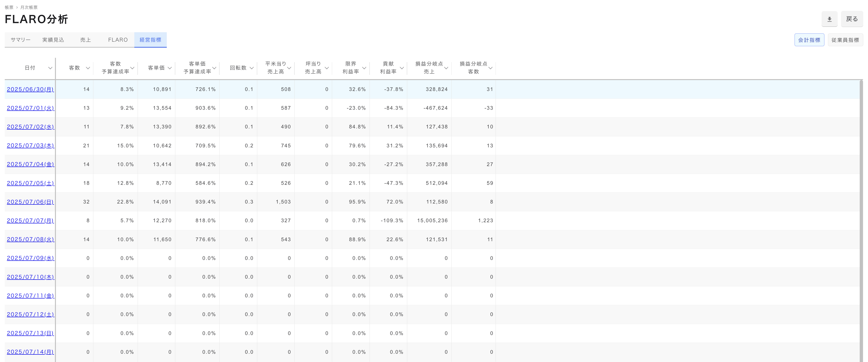The width and height of the screenshot is (868, 362).
Task: Click the 損益分岐点売上 value -467,624
Action: tap(435, 108)
